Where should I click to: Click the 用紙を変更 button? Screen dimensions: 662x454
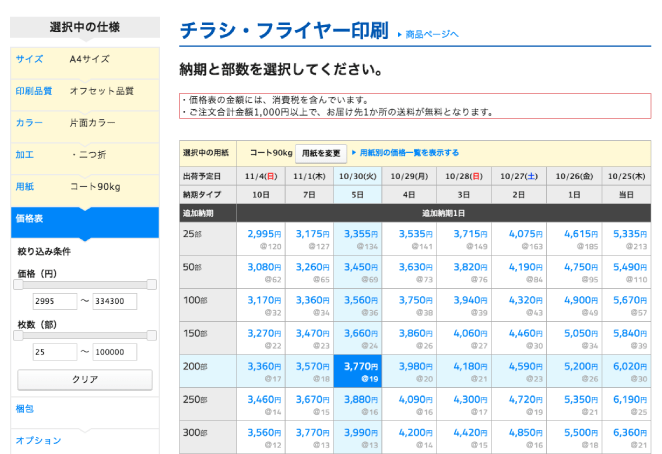pos(322,153)
